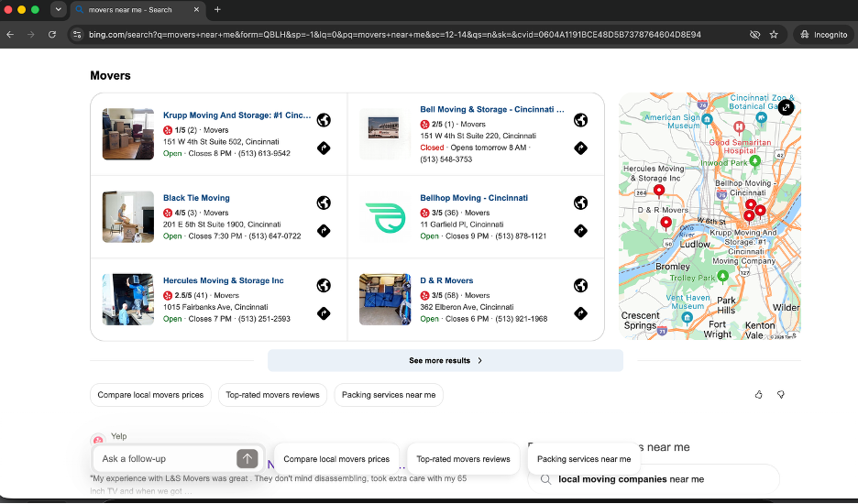Open D & R Movers photo thumbnail
The width and height of the screenshot is (858, 504).
tap(385, 300)
